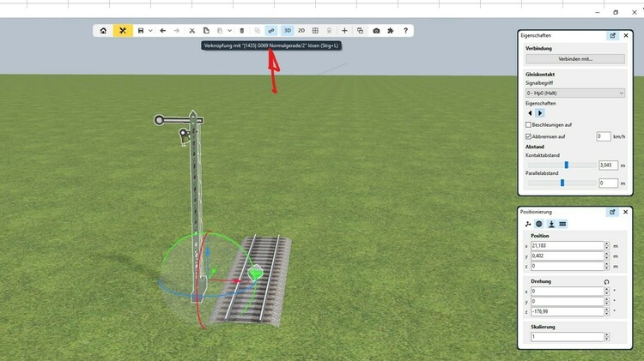Viewport: 644px width, 361px height.
Task: Step the Position z value spinner
Action: (x=606, y=266)
